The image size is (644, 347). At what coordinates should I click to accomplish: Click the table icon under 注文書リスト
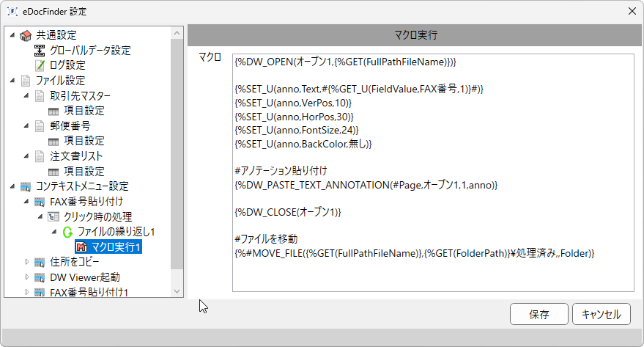coord(53,172)
